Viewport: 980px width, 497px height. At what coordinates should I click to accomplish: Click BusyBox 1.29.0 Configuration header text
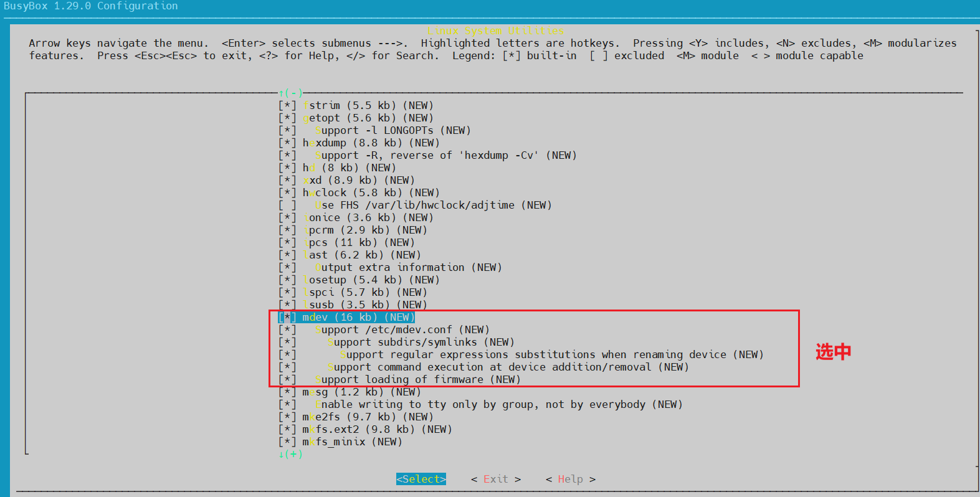[91, 6]
